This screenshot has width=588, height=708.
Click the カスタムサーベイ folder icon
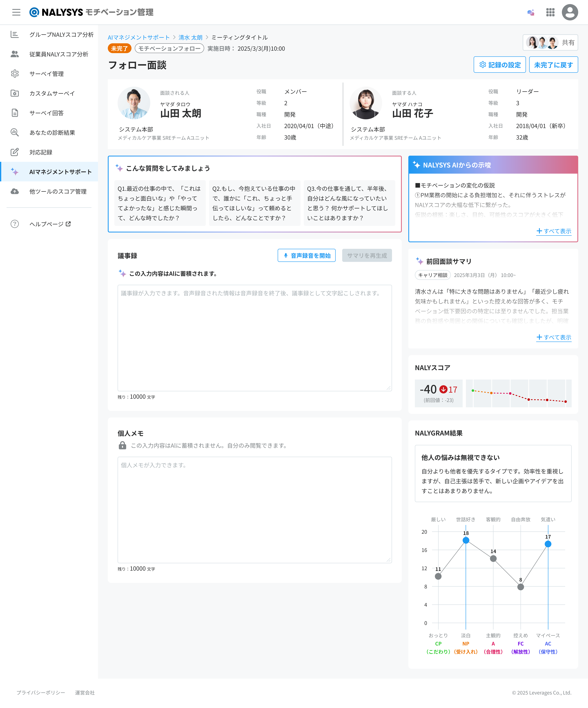[x=14, y=93]
